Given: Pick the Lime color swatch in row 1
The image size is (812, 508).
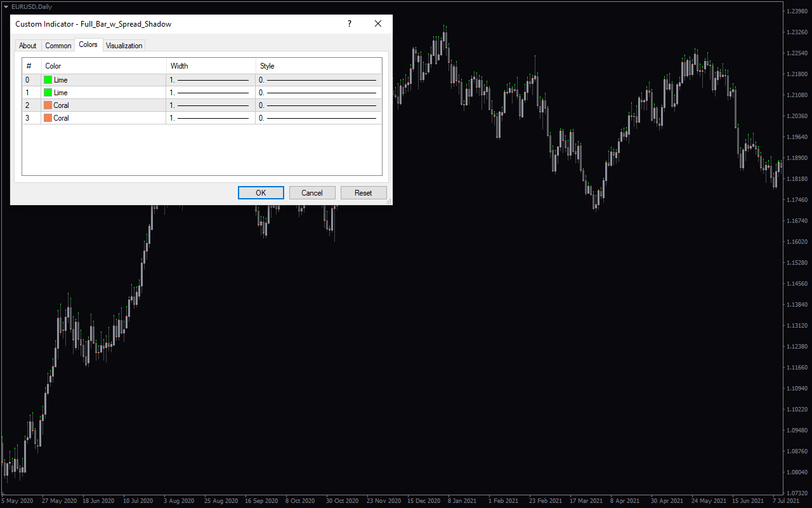Looking at the screenshot, I should pyautogui.click(x=48, y=93).
